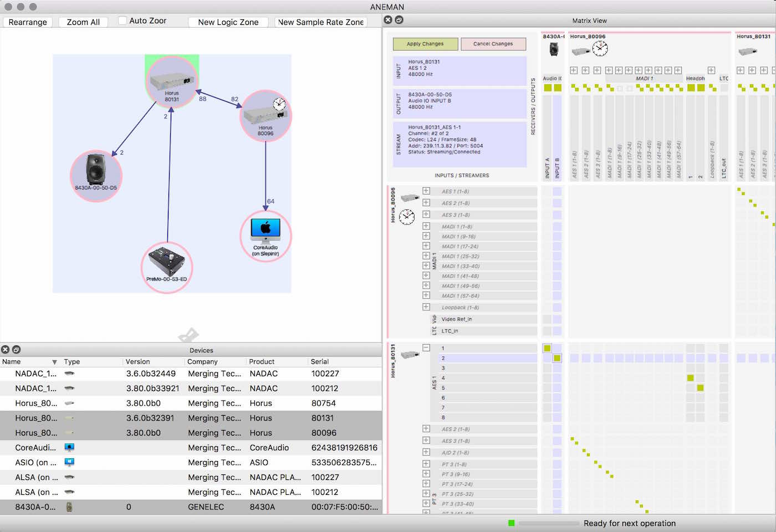776x532 pixels.
Task: Enable the Auto Zoom checkbox
Action: (122, 21)
